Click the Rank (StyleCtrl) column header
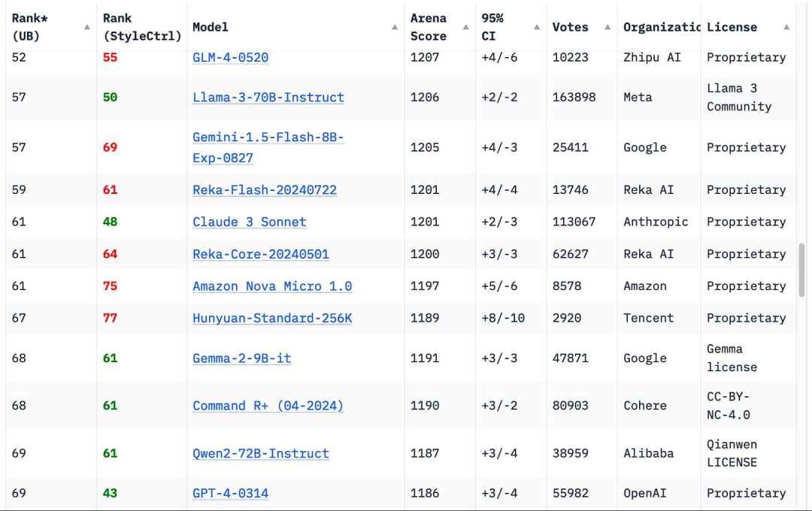This screenshot has height=511, width=812. click(x=141, y=27)
